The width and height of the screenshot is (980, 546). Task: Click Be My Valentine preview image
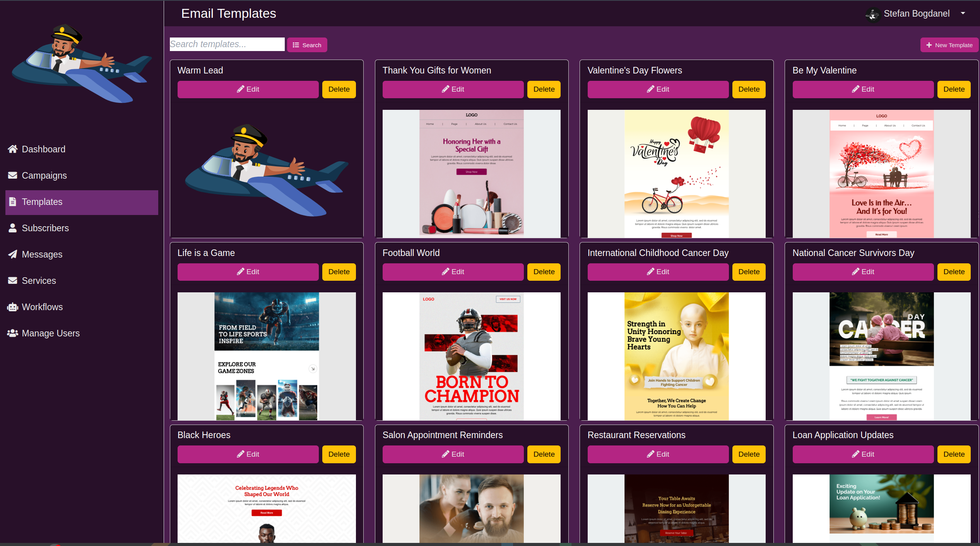tap(882, 174)
